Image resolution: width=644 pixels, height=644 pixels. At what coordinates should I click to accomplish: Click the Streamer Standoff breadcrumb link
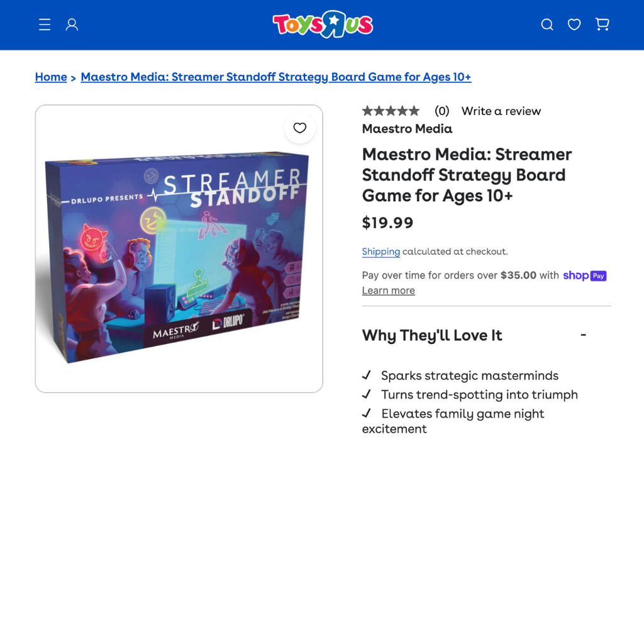click(276, 77)
